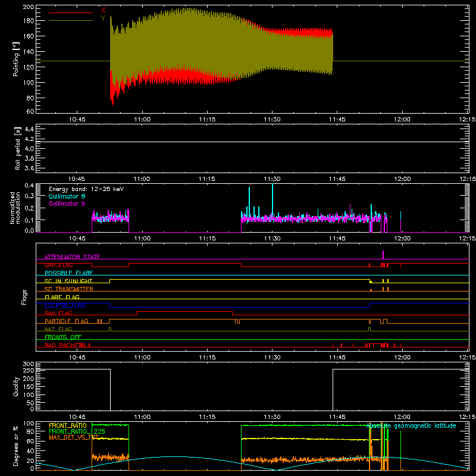
Task: Click '11:30' under the Roll period plot
Action: 272,179
